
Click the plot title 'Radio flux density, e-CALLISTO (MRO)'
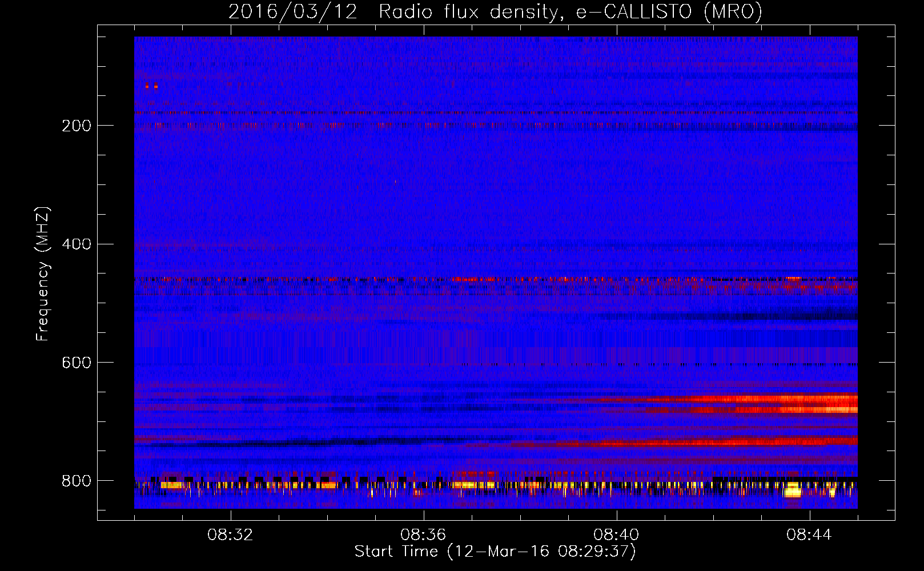570,12
